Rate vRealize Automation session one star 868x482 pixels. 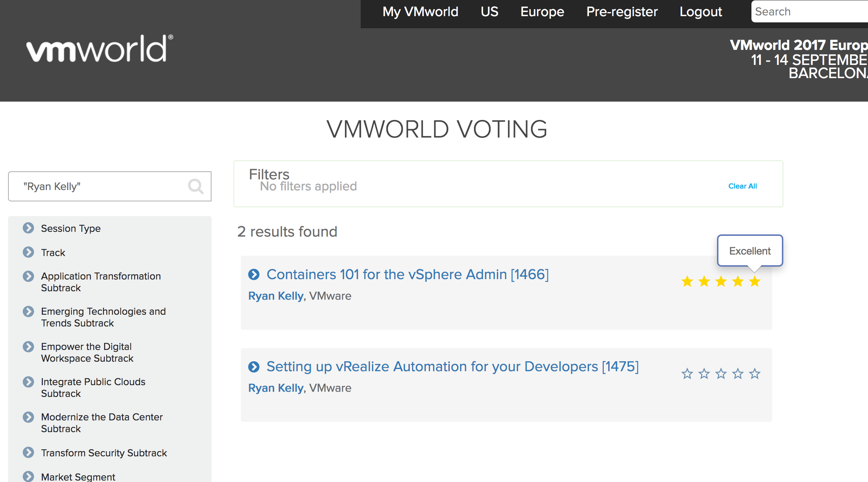pyautogui.click(x=687, y=374)
